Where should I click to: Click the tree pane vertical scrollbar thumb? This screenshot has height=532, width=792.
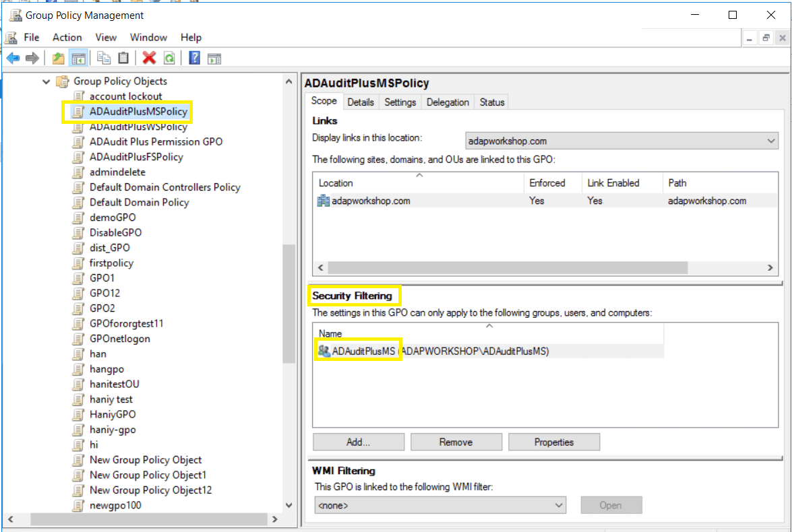[x=289, y=304]
